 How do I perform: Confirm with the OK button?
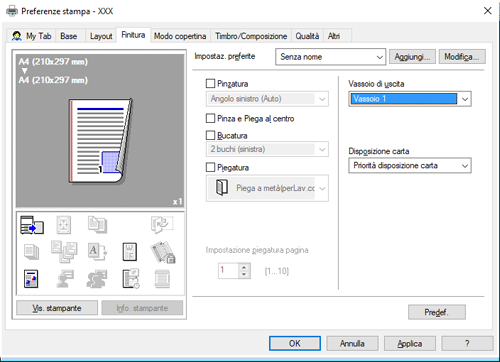click(295, 343)
